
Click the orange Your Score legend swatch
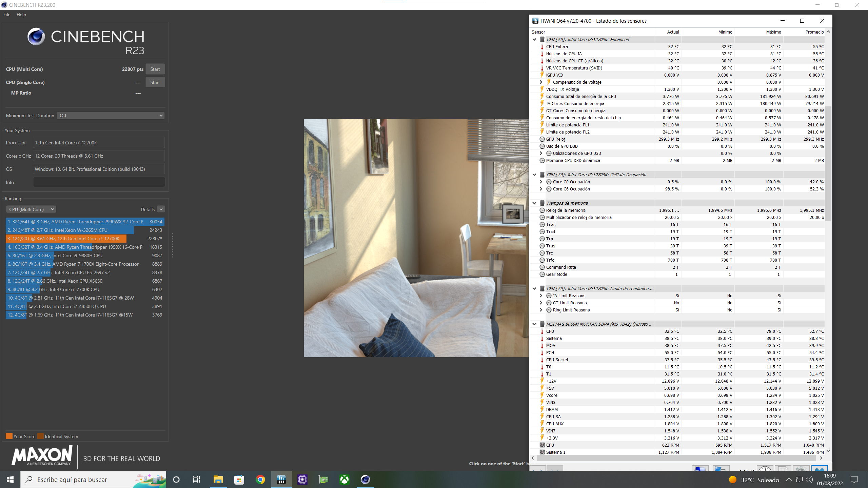[9, 436]
